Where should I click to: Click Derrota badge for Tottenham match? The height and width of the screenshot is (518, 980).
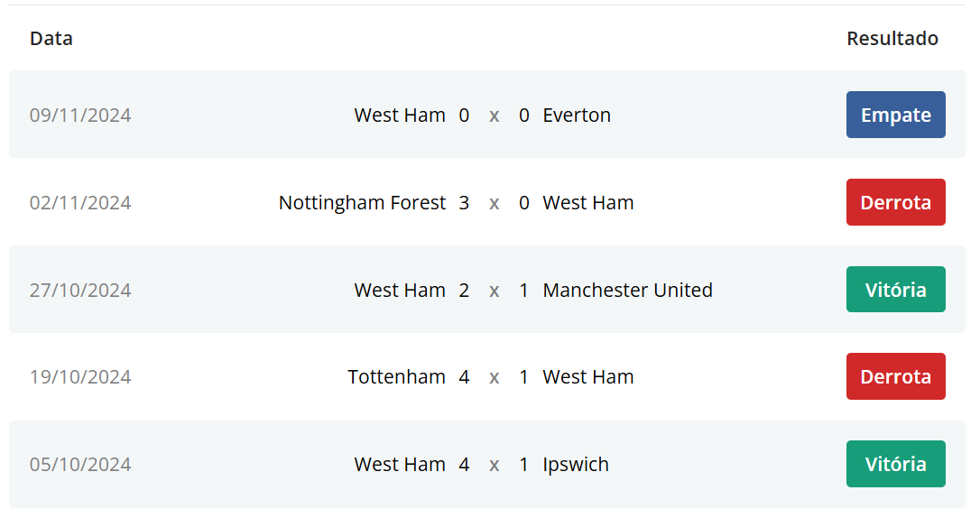895,376
